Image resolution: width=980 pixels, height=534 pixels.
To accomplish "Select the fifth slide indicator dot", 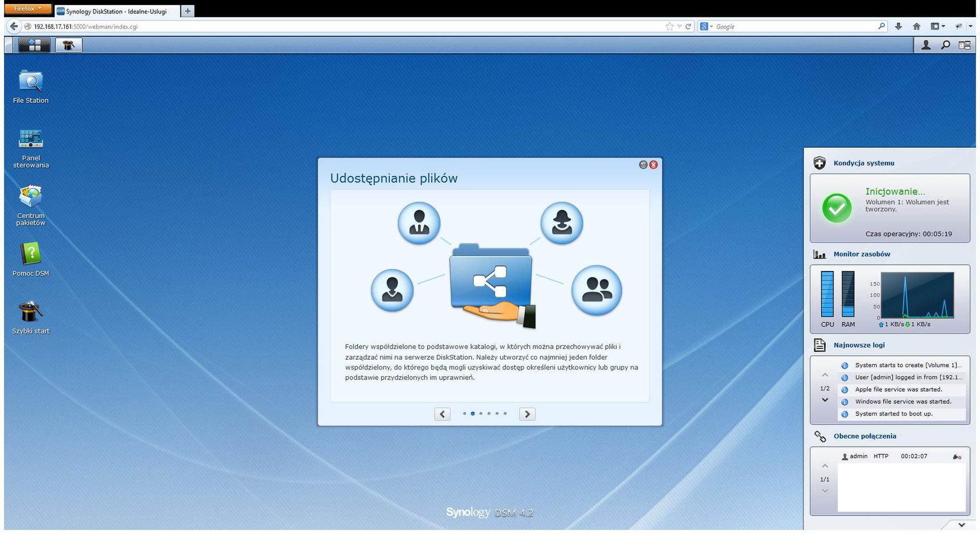I will [x=497, y=414].
